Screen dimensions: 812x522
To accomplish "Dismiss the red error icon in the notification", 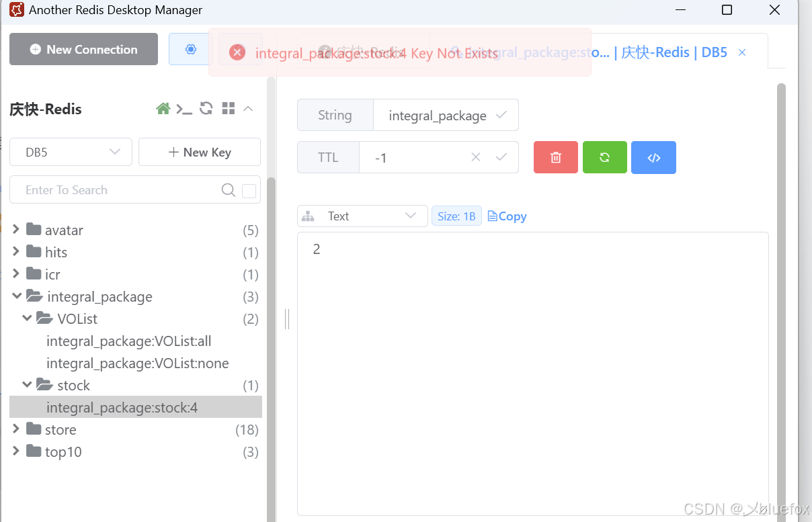I will click(x=237, y=52).
